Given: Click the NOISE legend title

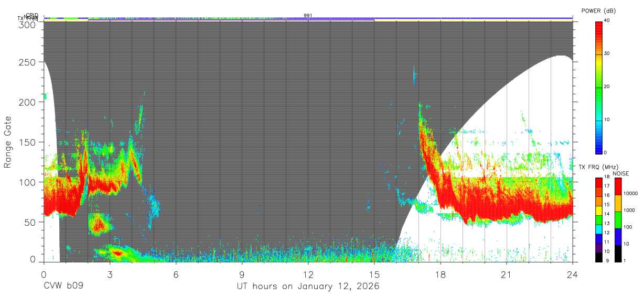Looking at the screenshot, I should (620, 173).
